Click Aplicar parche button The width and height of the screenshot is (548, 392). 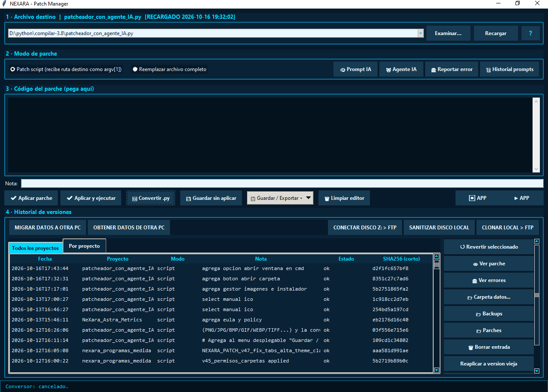coord(31,198)
